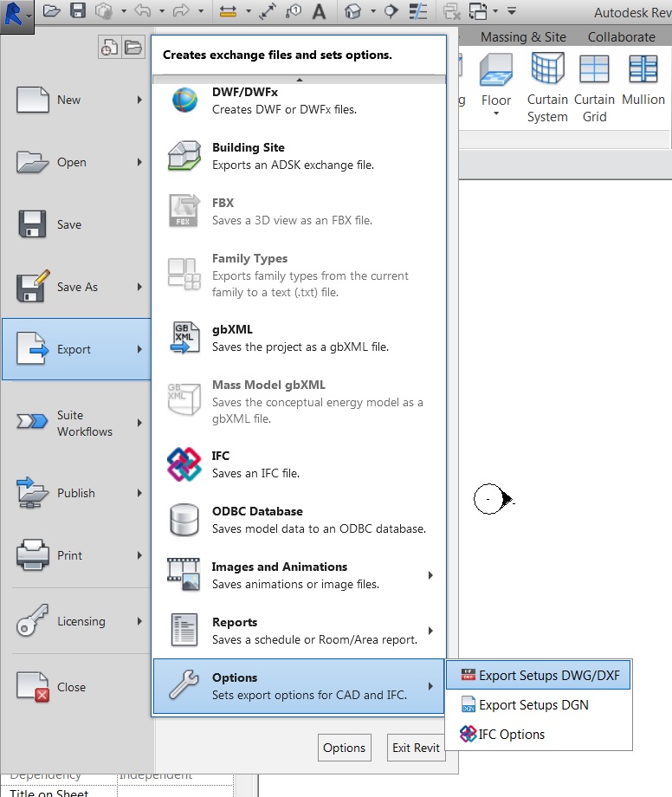The image size is (672, 797).
Task: Click the Tag by Category icon in toolbar
Action: pos(294,11)
